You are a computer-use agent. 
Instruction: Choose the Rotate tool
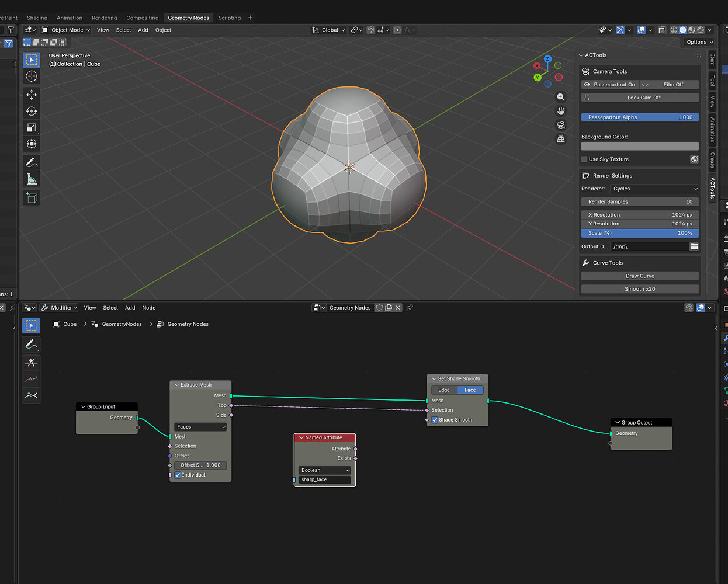coord(32,111)
